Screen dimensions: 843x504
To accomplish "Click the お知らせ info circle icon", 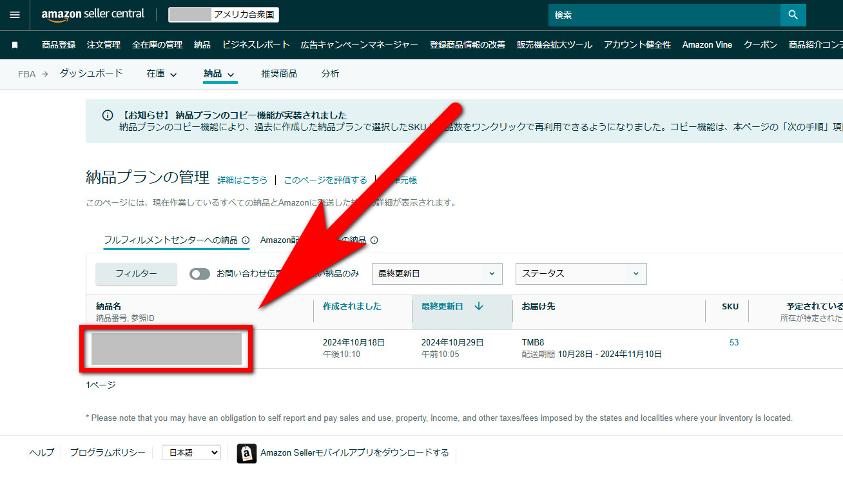I will (108, 115).
